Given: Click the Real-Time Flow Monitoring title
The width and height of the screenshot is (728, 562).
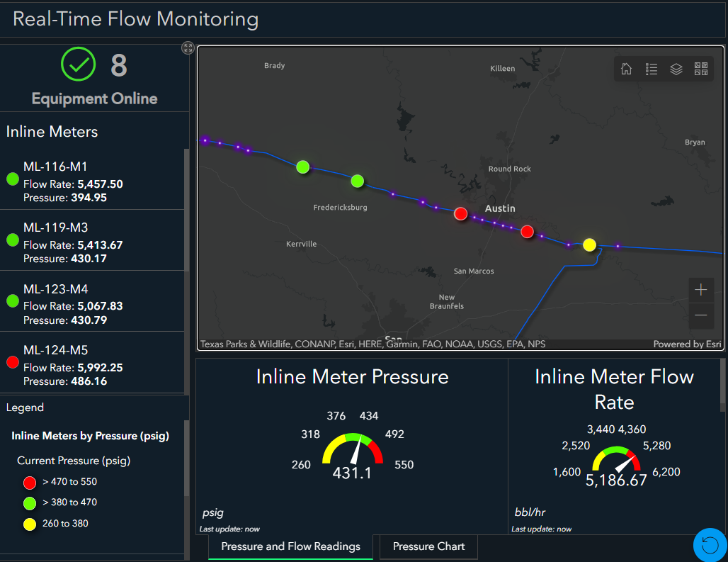Looking at the screenshot, I should [135, 19].
